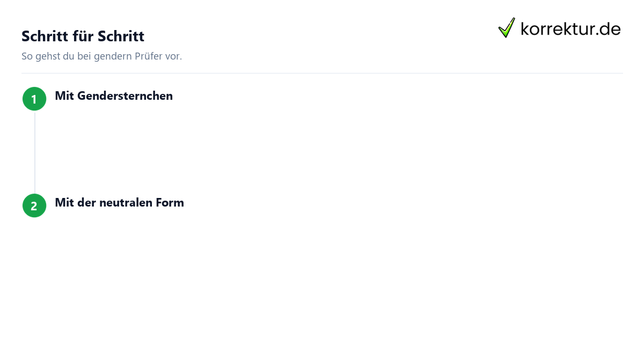
Task: Click the word gendern in the subtitle
Action: point(111,57)
